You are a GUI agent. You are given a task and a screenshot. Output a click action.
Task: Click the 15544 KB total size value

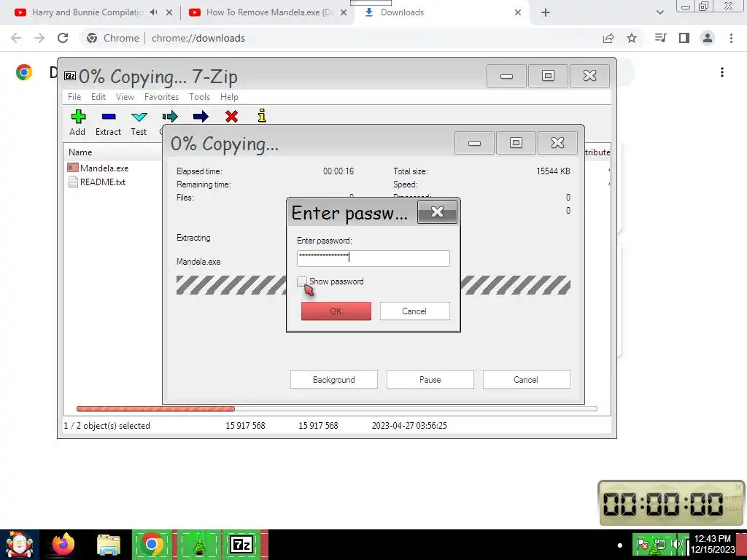coord(553,171)
